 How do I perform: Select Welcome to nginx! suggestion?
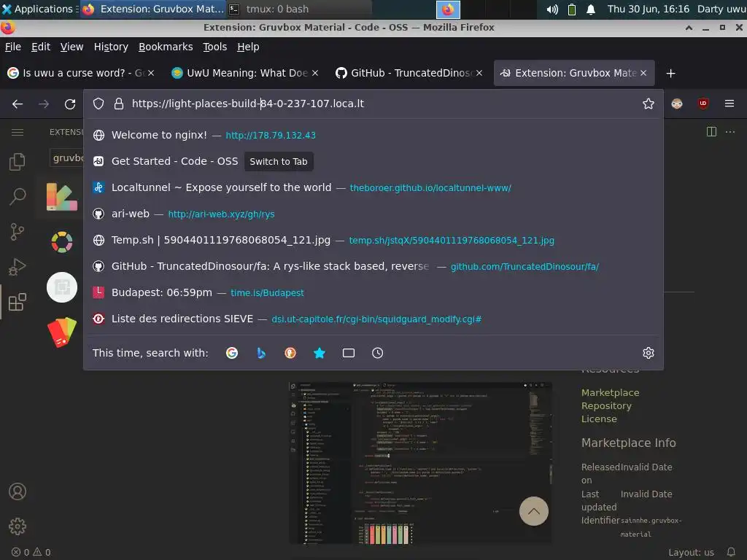click(373, 135)
